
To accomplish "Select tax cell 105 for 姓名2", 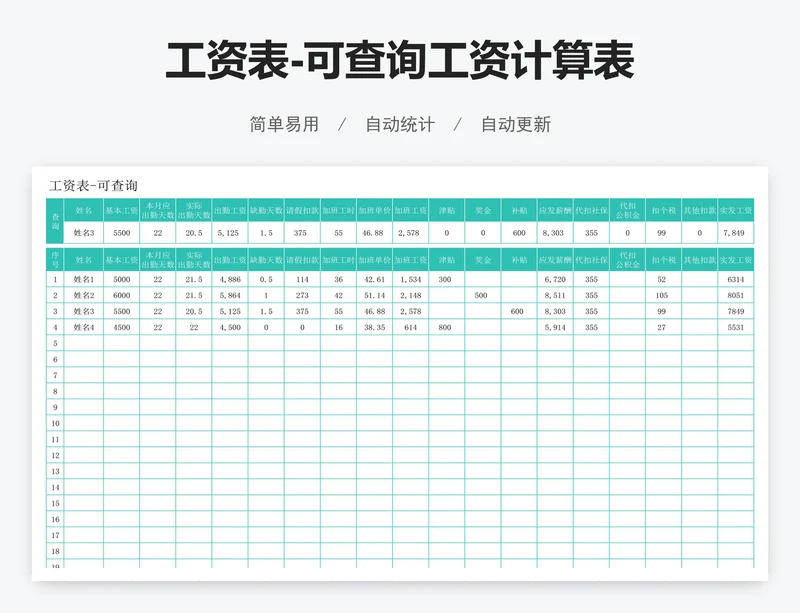I will tap(663, 295).
